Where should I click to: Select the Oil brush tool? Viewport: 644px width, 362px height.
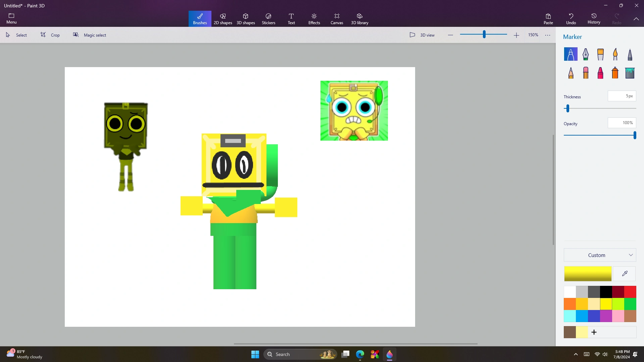pyautogui.click(x=600, y=54)
